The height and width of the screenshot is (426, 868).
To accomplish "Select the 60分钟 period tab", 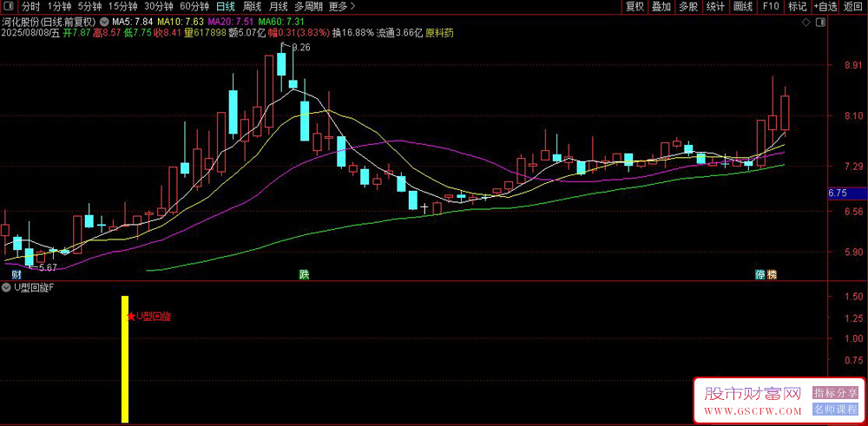I will pos(194,7).
